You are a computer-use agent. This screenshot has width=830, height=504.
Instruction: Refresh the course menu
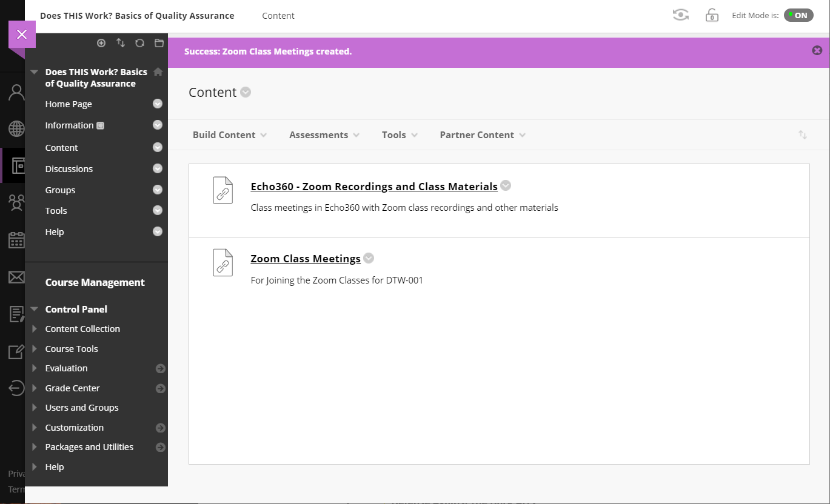(139, 43)
